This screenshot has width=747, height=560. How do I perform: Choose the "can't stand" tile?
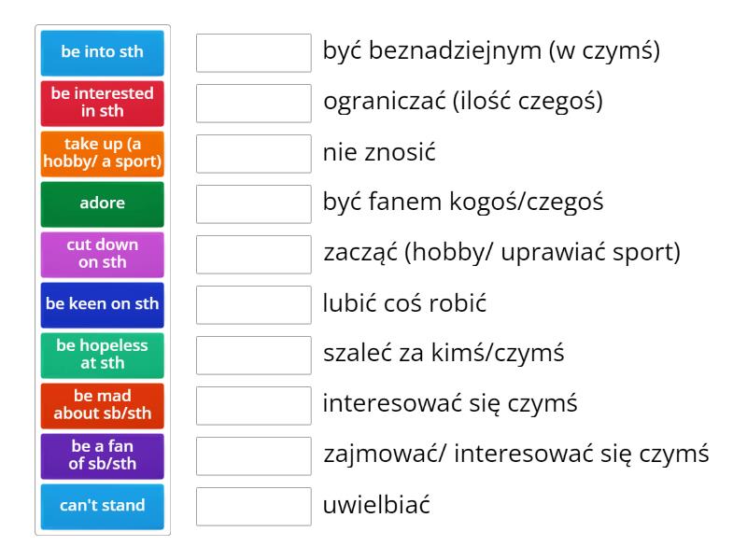click(103, 507)
